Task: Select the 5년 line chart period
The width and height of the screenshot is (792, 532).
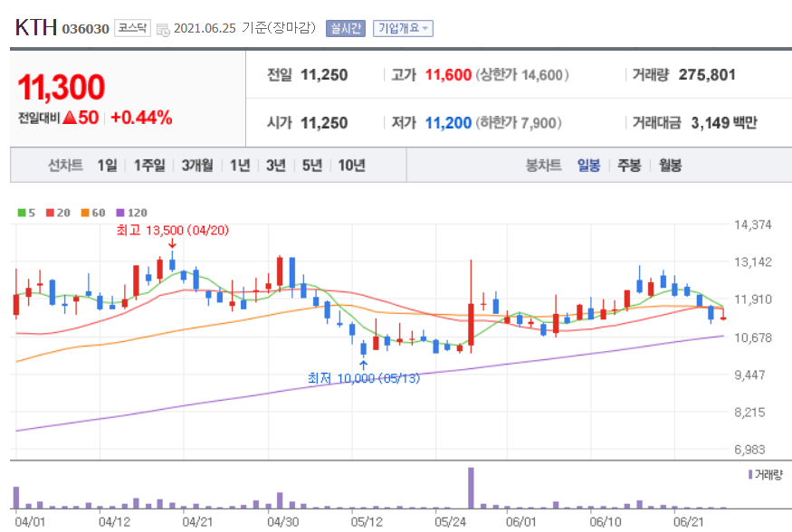Action: pos(312,165)
